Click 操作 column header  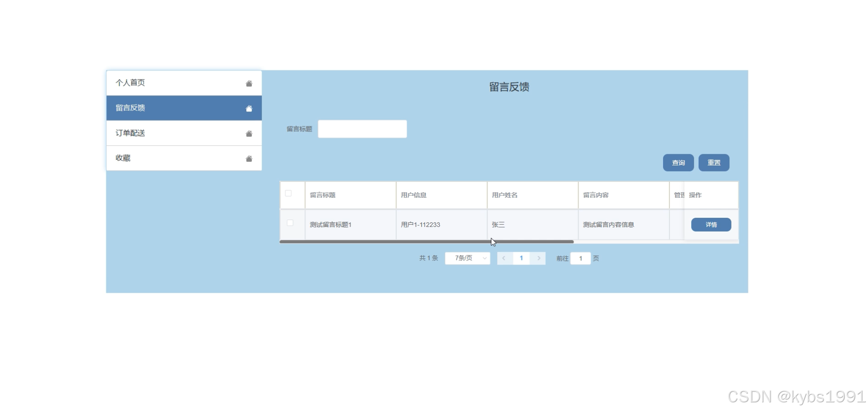pyautogui.click(x=711, y=195)
